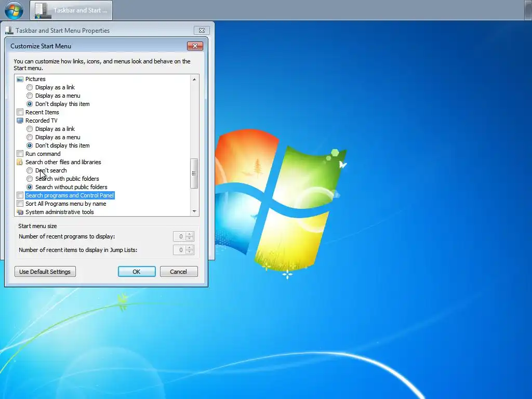Screen dimensions: 532x399
Task: Select Pictures 'Display as a menu' radio
Action: point(30,96)
